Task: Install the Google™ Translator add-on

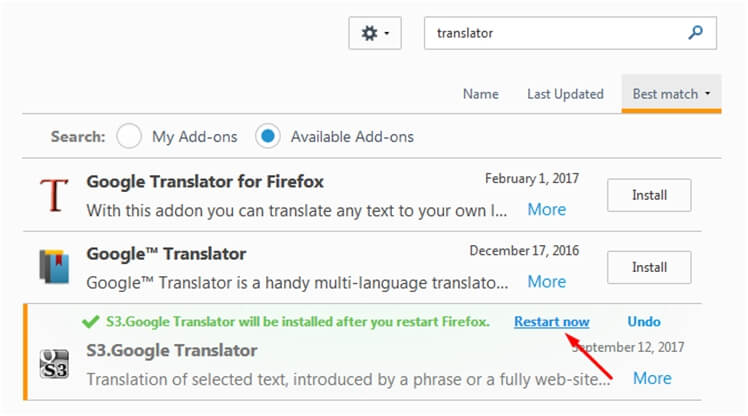Action: pos(649,267)
